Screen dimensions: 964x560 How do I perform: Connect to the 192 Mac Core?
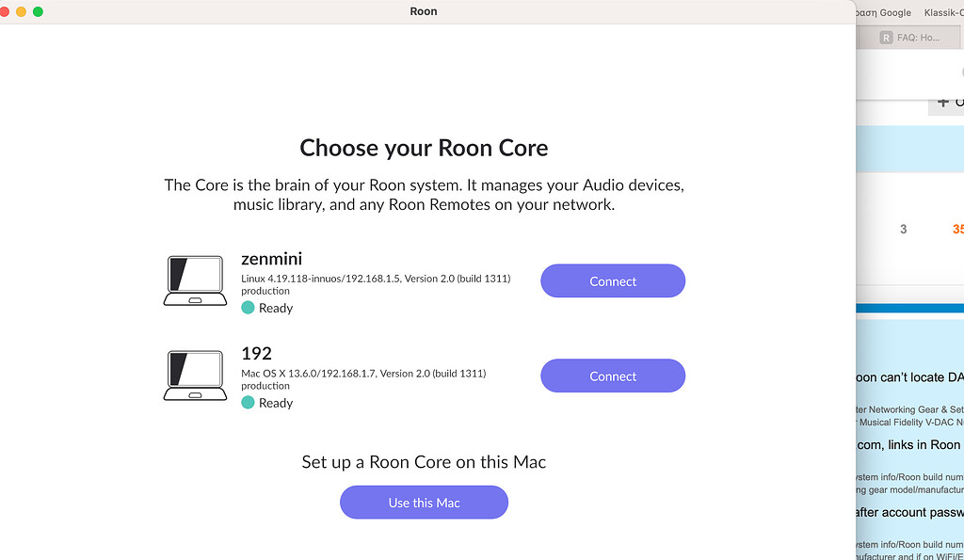613,376
